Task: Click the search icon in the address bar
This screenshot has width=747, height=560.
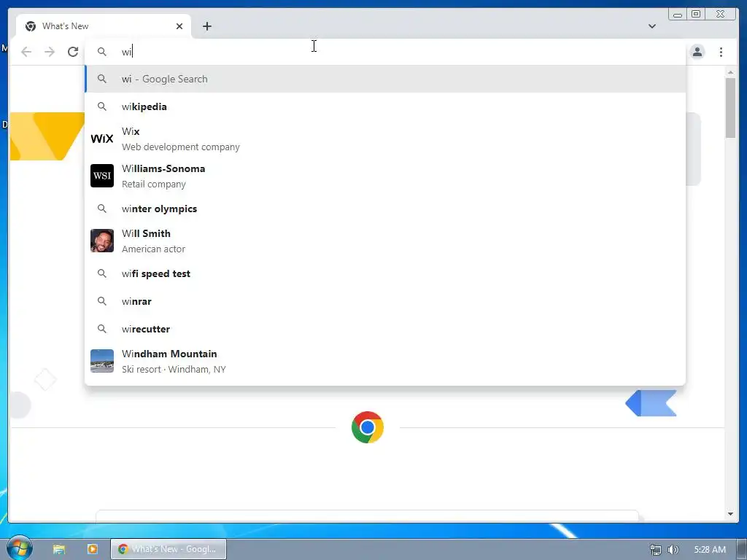Action: (102, 52)
